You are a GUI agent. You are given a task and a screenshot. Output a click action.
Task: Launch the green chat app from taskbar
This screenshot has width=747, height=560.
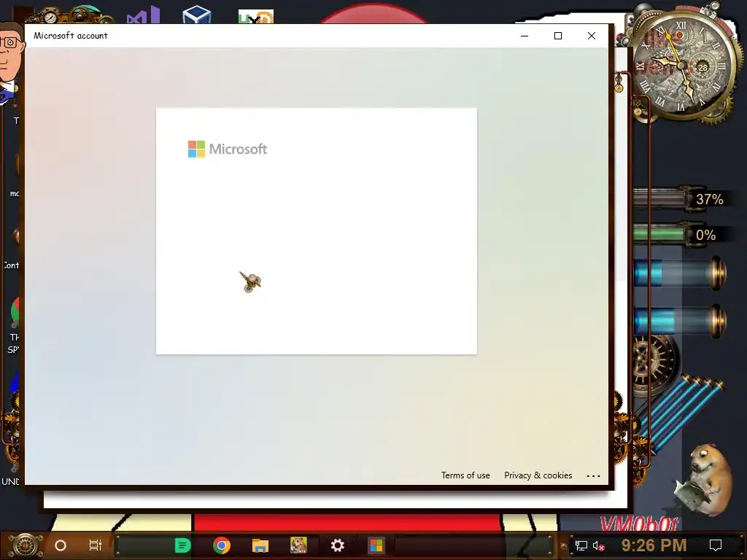tap(183, 545)
